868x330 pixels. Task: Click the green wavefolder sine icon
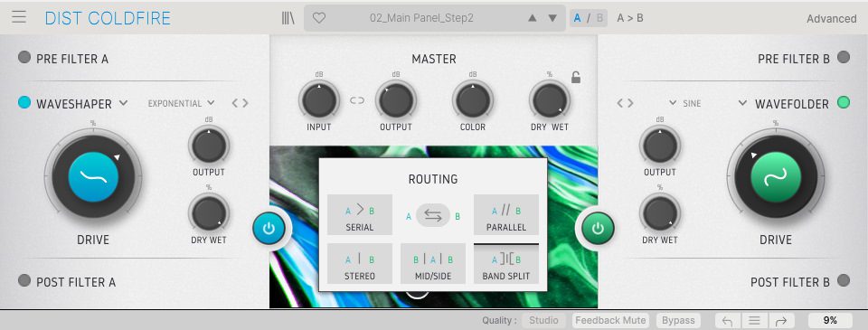click(776, 176)
